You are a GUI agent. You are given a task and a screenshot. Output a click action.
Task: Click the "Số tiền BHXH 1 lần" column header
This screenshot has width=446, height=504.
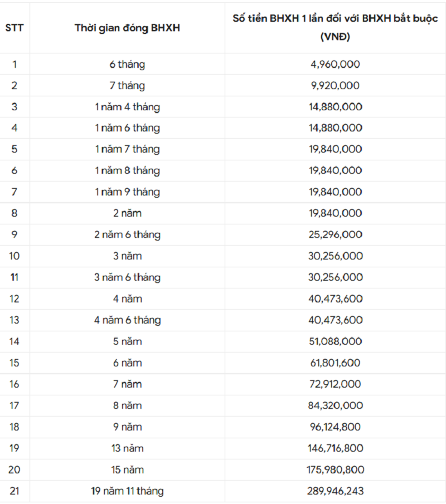click(x=335, y=27)
